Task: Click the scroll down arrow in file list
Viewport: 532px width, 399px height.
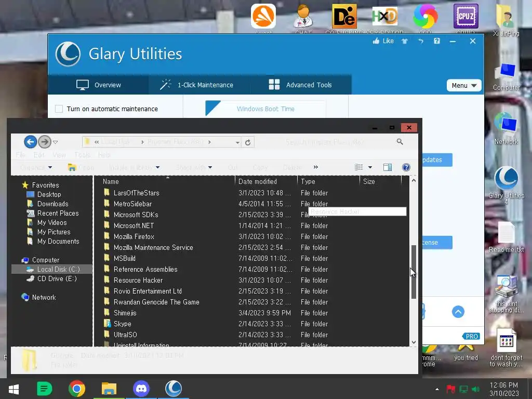Action: (x=414, y=342)
